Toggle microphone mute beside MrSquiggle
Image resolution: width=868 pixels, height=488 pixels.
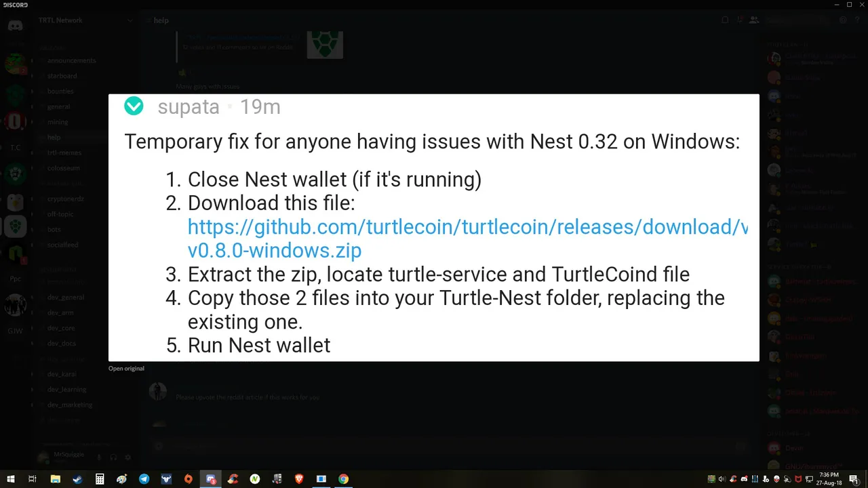[x=99, y=457]
